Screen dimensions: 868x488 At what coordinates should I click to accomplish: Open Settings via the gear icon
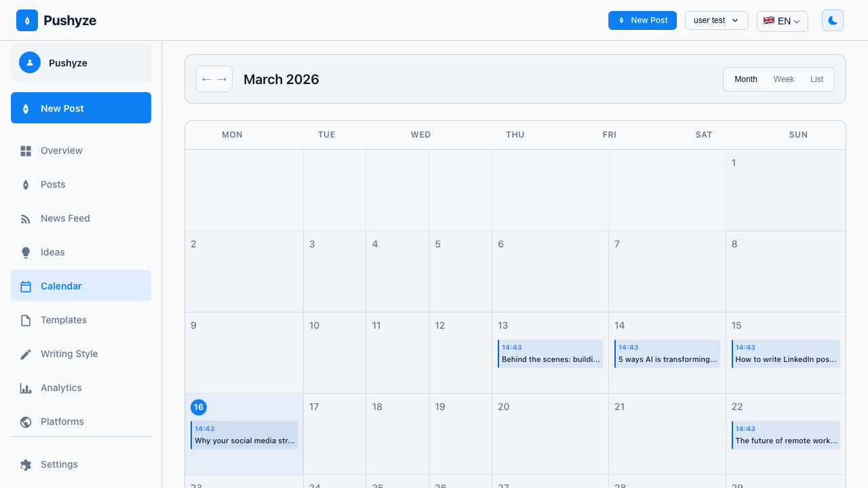[x=26, y=464]
